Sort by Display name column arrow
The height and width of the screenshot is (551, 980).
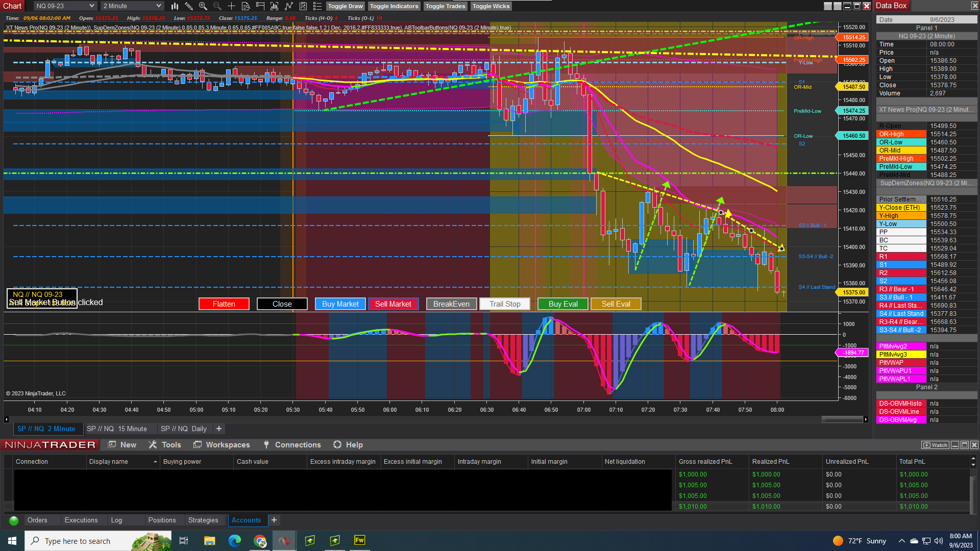pyautogui.click(x=155, y=462)
